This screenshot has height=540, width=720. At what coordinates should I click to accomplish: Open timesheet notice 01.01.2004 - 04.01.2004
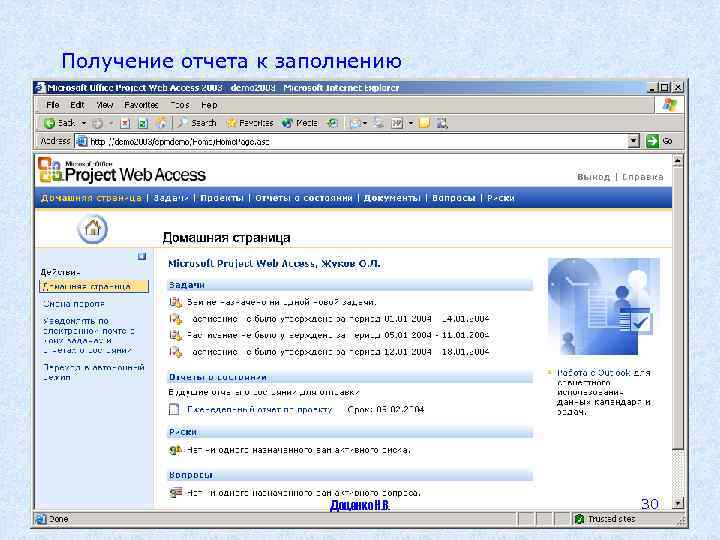(x=338, y=319)
